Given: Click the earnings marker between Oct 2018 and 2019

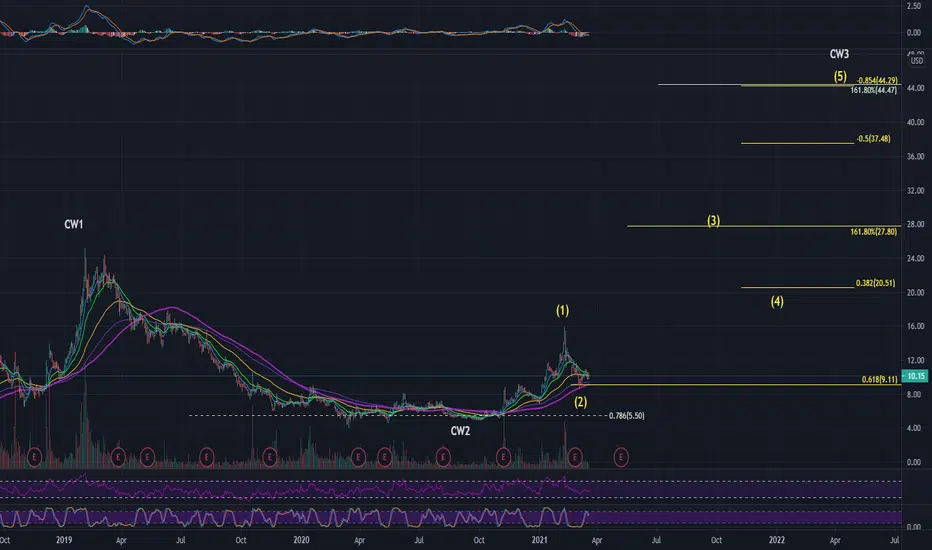Looking at the screenshot, I should 34,457.
